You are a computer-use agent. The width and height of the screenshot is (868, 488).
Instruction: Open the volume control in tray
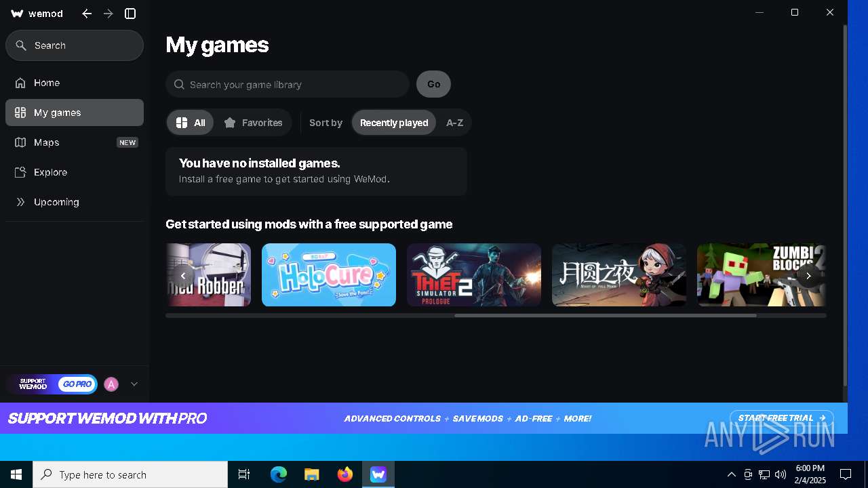pyautogui.click(x=781, y=474)
